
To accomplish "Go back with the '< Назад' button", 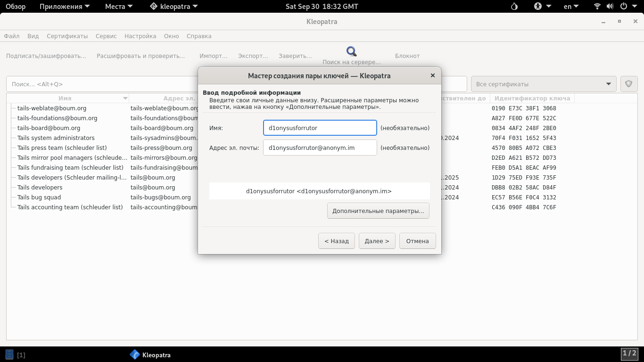I will 336,241.
